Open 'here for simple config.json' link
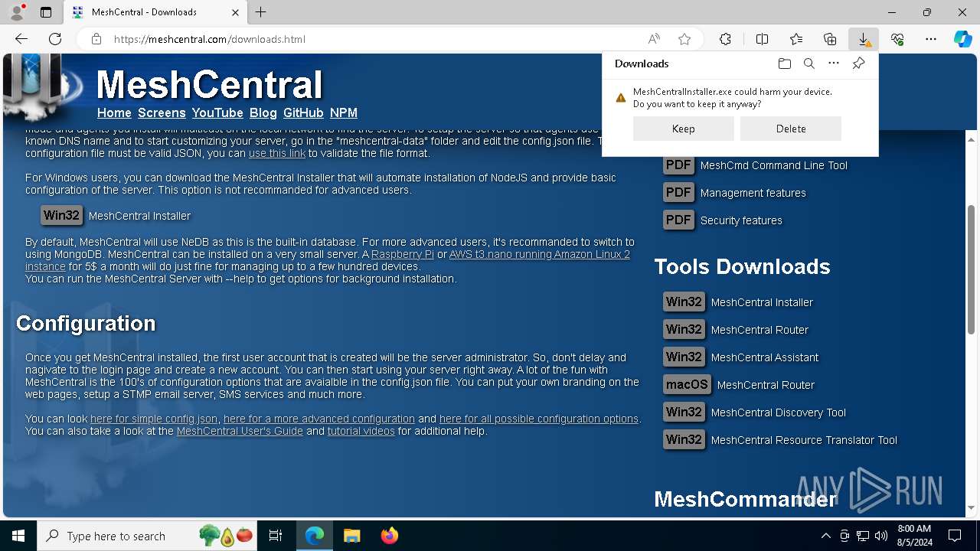Image resolution: width=980 pixels, height=551 pixels. (154, 419)
